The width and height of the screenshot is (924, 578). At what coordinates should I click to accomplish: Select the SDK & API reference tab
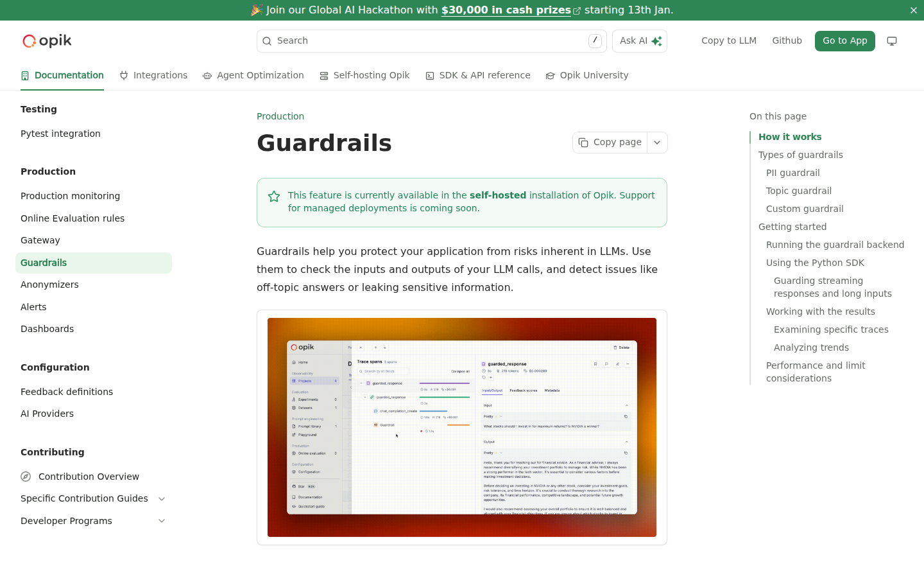coord(477,75)
